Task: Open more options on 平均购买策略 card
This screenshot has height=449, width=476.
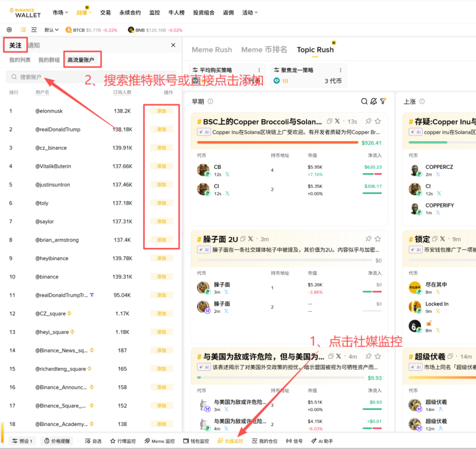Action: pyautogui.click(x=259, y=70)
